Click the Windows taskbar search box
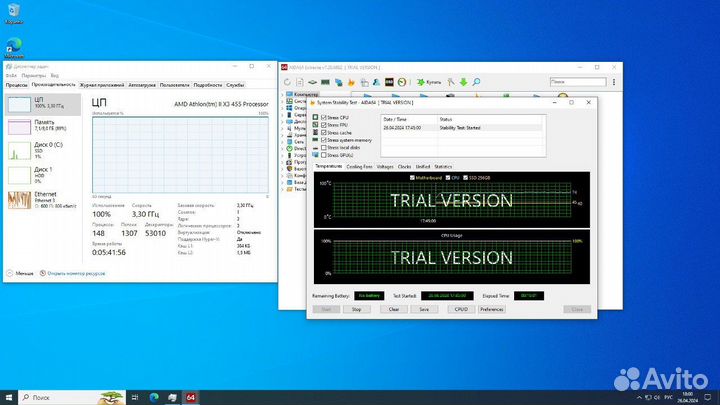 click(60, 396)
